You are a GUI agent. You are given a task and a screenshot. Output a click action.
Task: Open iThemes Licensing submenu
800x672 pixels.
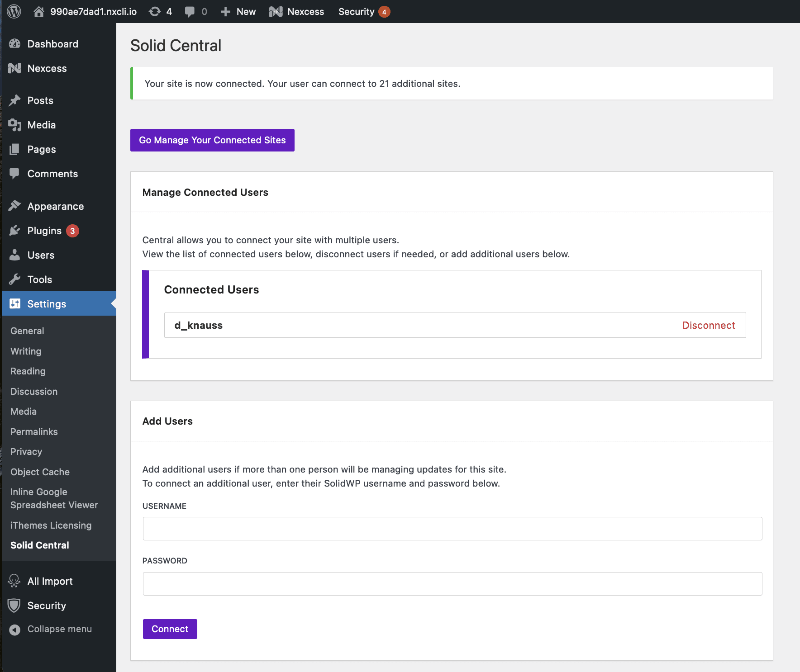coord(51,525)
